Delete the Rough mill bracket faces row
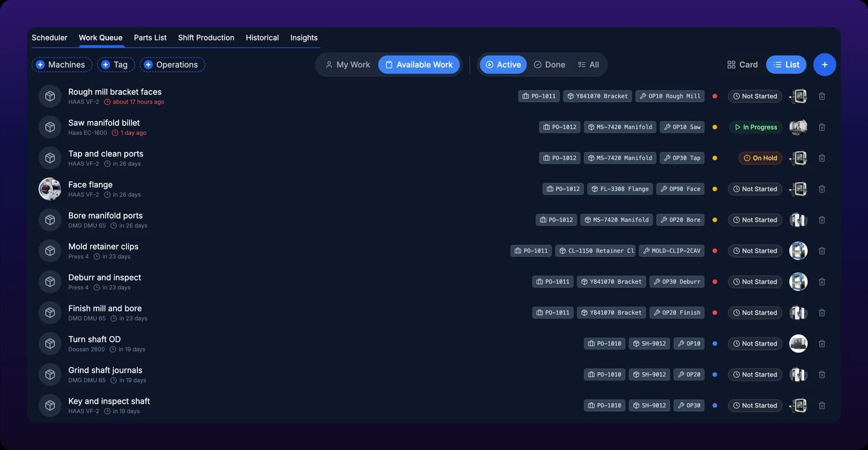Image resolution: width=868 pixels, height=450 pixels. pos(822,97)
